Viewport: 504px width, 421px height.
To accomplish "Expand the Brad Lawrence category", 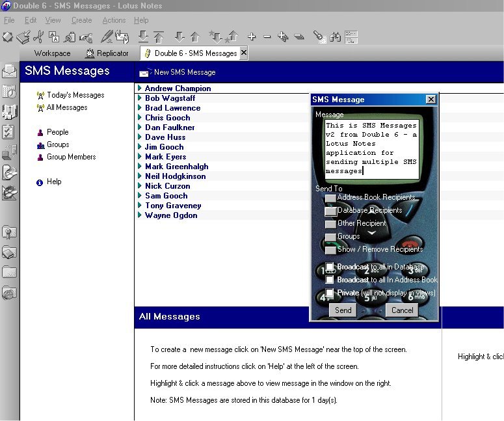I will coord(140,107).
